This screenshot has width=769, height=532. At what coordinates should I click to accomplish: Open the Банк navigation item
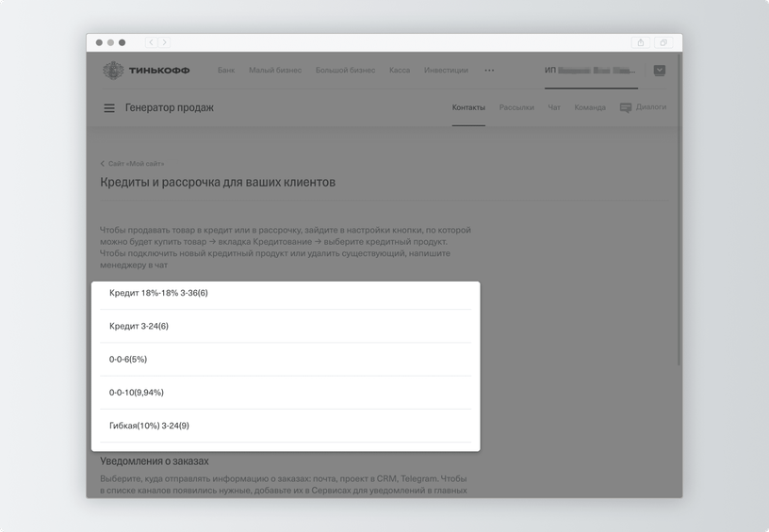coord(226,70)
